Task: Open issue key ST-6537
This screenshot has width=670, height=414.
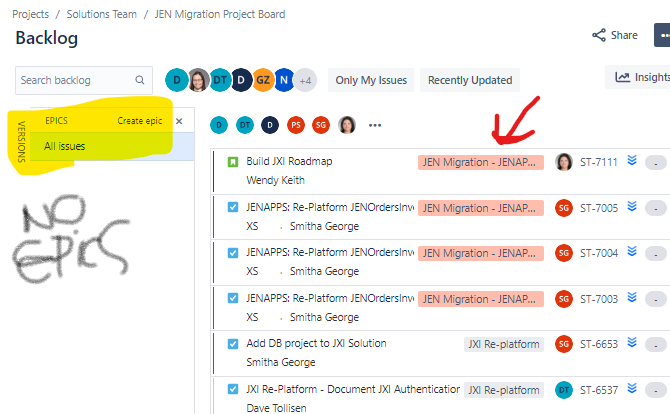Action: (x=599, y=390)
